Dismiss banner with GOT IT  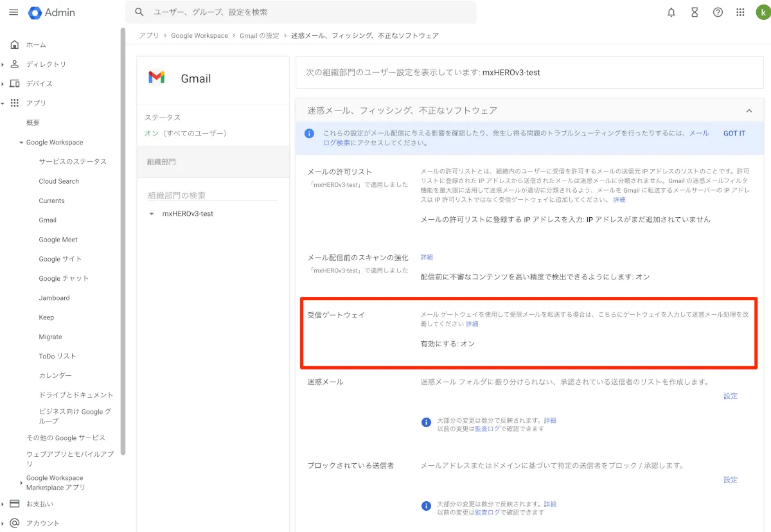click(734, 134)
